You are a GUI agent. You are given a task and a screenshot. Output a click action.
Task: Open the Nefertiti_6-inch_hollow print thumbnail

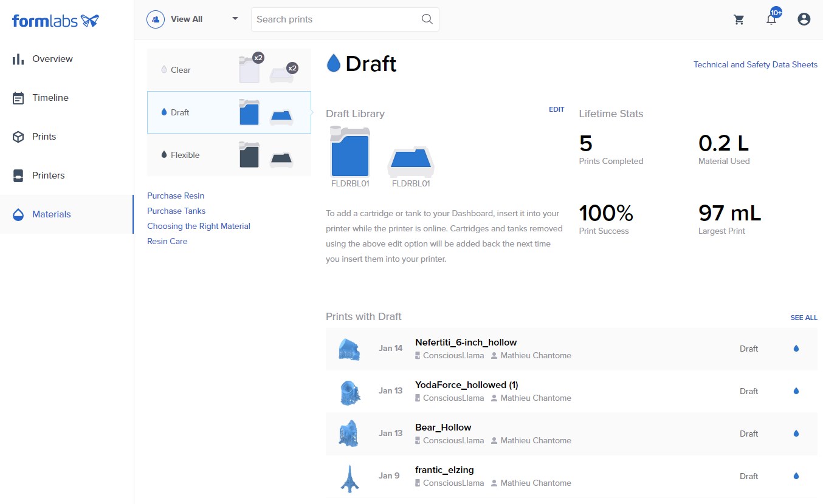349,349
